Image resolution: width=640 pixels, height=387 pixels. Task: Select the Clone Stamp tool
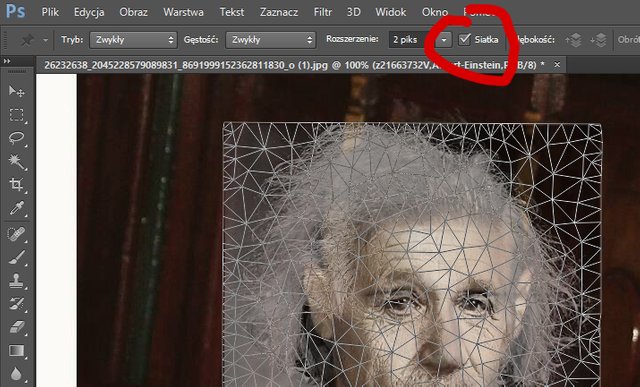pos(16,280)
